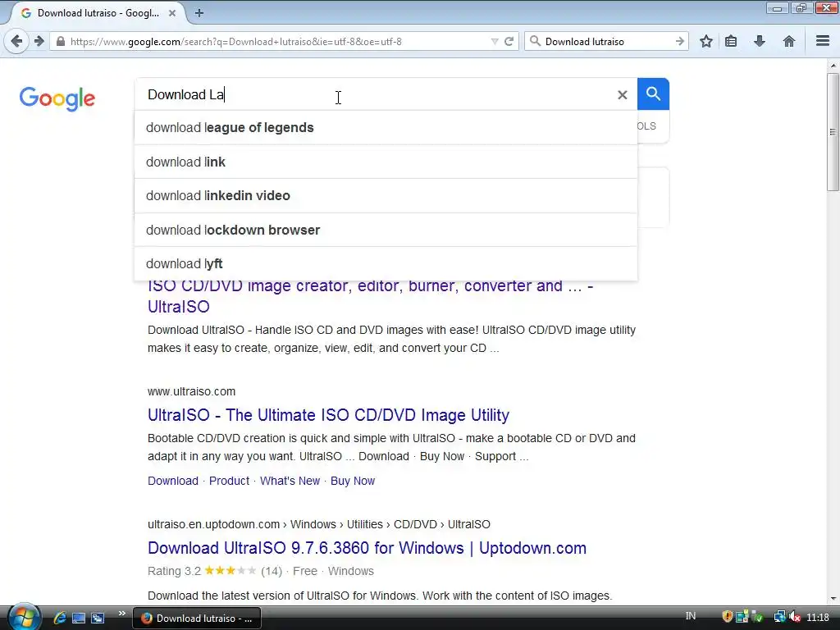Close the Download lutraiso tab
This screenshot has height=630, width=840.
[x=172, y=13]
